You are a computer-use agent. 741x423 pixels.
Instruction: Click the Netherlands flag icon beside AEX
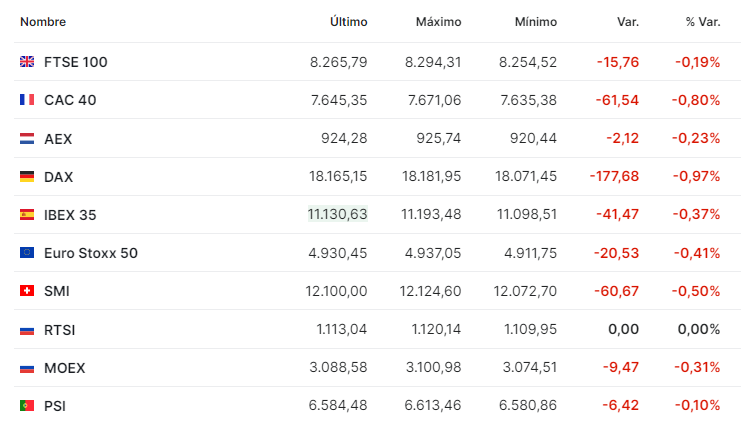click(x=27, y=138)
